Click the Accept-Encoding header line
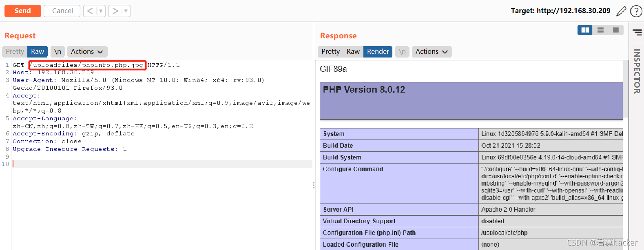Image resolution: width=644 pixels, height=250 pixels. (x=73, y=134)
